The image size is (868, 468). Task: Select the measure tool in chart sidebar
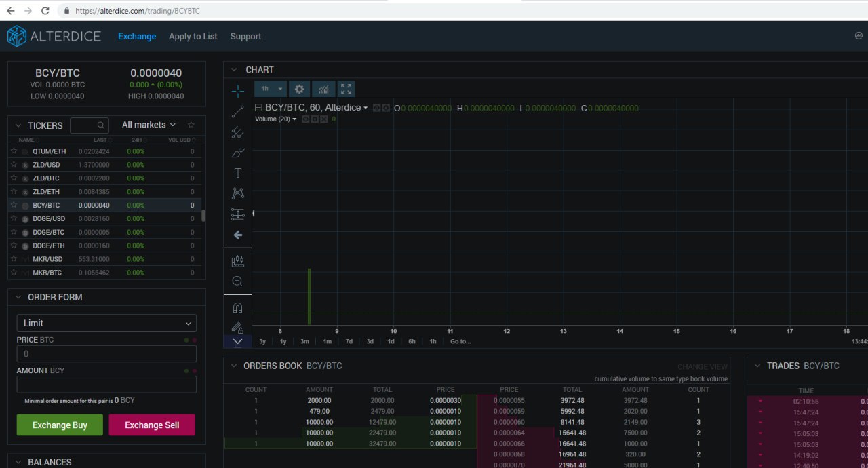point(237,261)
